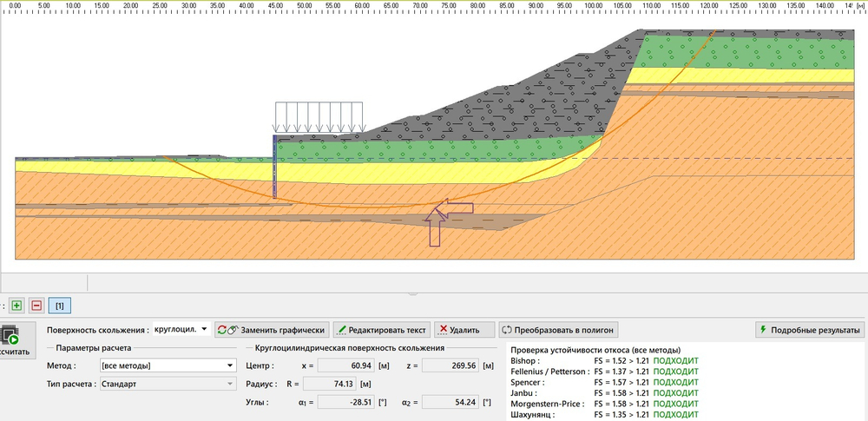Open the Тип расчета combo box

tap(167, 383)
